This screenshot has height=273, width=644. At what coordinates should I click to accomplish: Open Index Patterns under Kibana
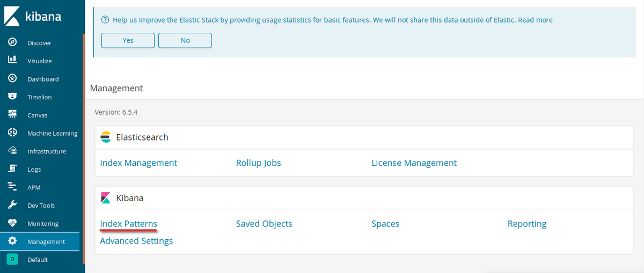tap(128, 224)
